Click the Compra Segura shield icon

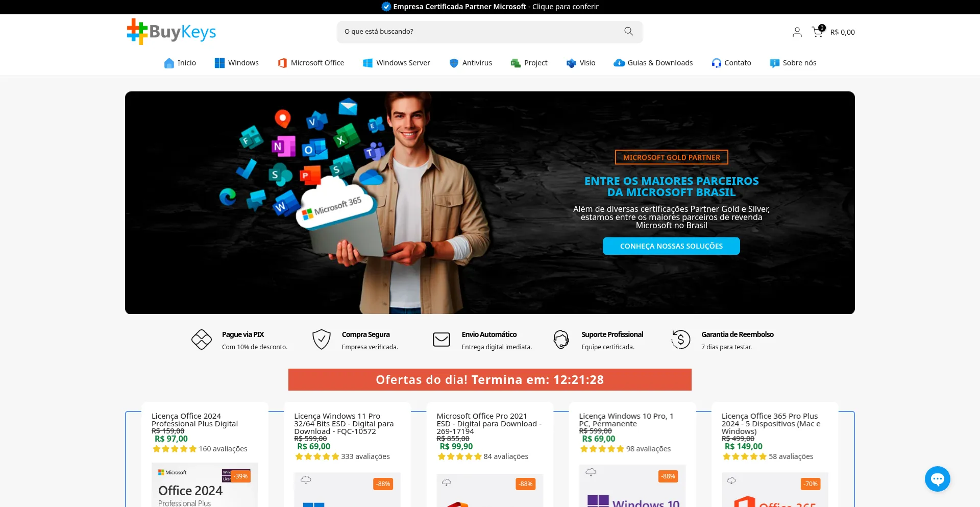tap(322, 340)
